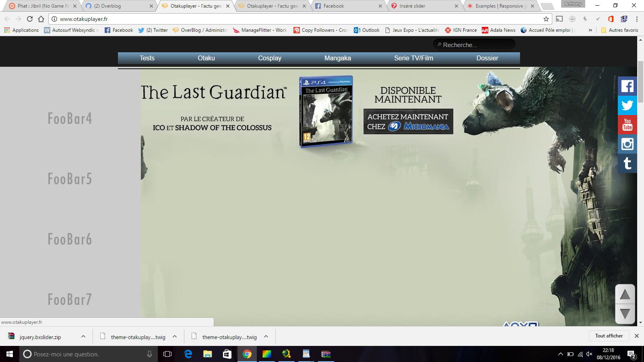This screenshot has width=644, height=362.
Task: Expand options for second theme-otakuplay twig download
Action: 266,337
